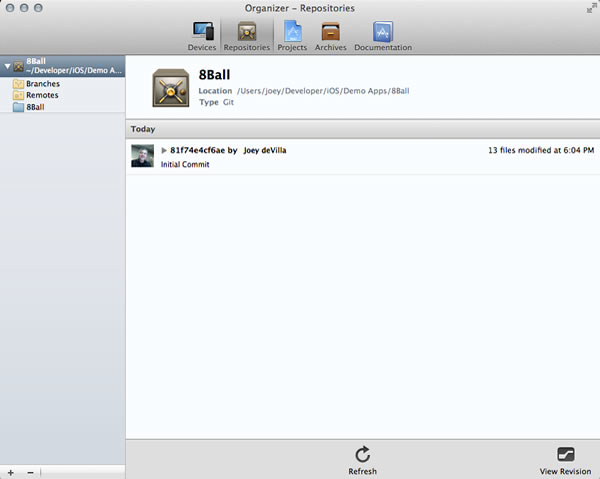The image size is (600, 479).
Task: Click the minimize window button
Action: coord(24,8)
